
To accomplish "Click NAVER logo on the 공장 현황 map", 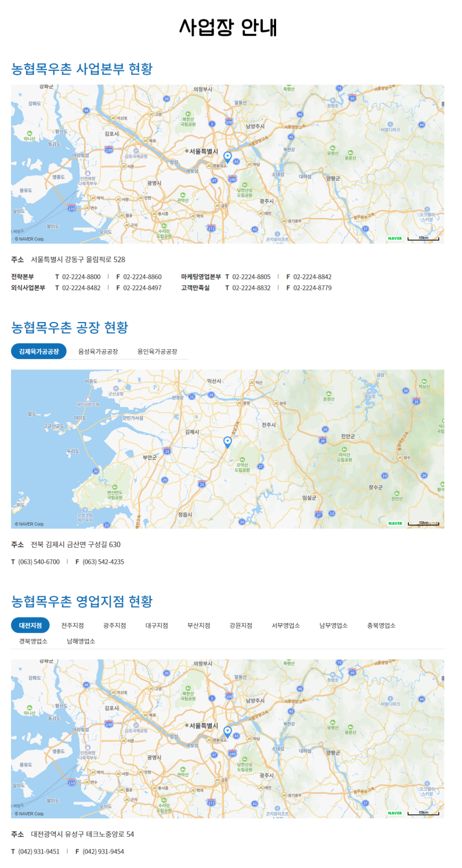I will [x=395, y=523].
